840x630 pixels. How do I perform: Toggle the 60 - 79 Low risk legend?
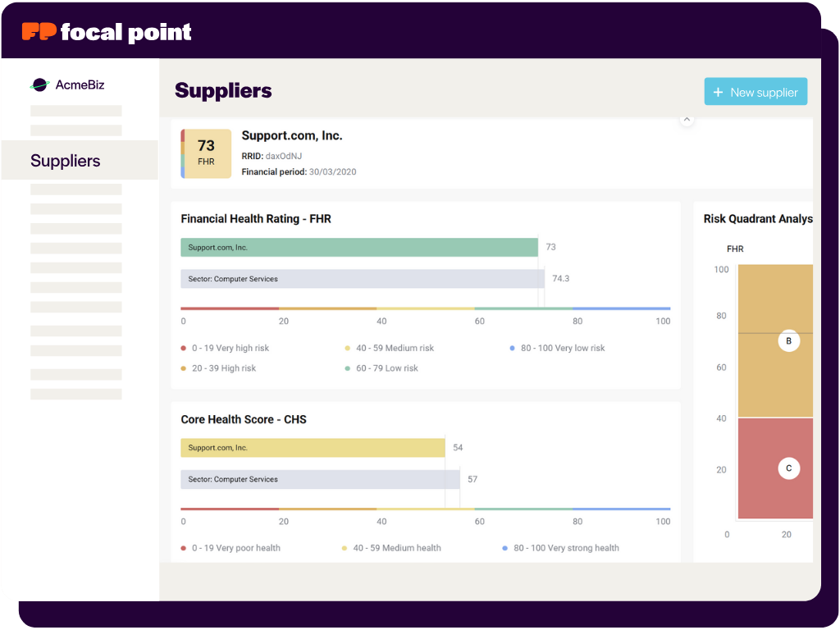386,368
